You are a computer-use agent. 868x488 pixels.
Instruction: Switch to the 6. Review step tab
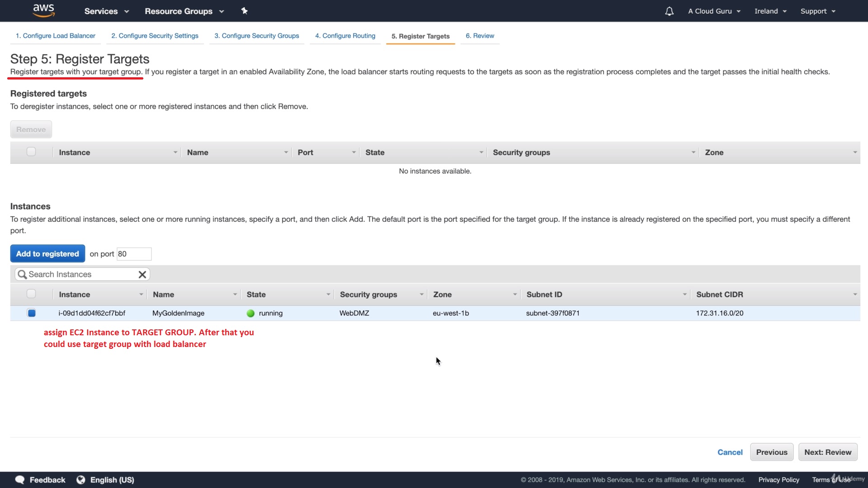[x=480, y=36]
